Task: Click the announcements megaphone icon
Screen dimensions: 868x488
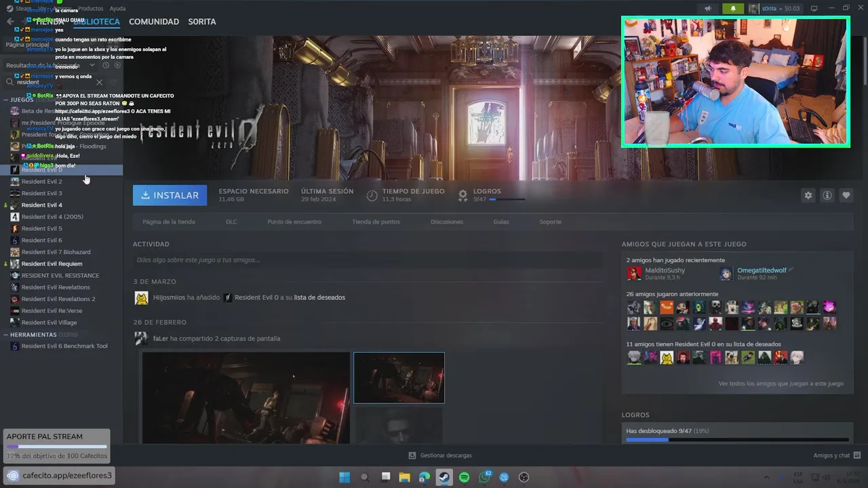Action: point(708,8)
